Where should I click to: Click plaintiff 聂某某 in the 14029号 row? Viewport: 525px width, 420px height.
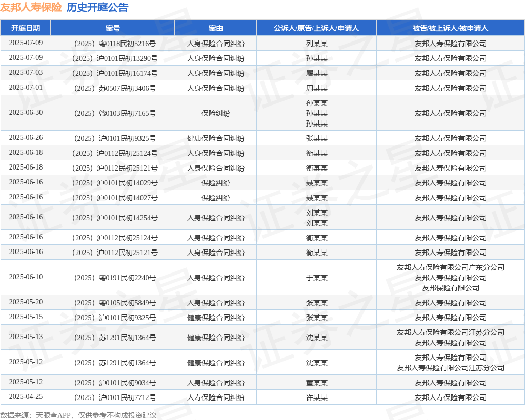pos(317,183)
